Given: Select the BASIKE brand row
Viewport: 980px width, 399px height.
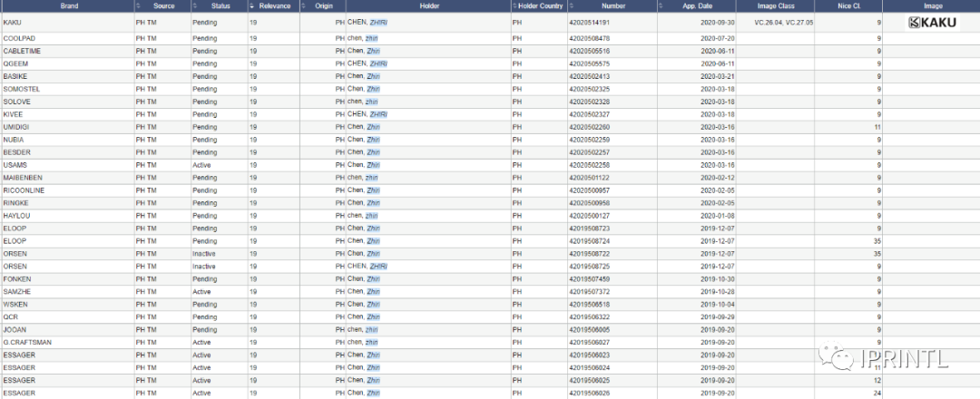Looking at the screenshot, I should pyautogui.click(x=490, y=76).
